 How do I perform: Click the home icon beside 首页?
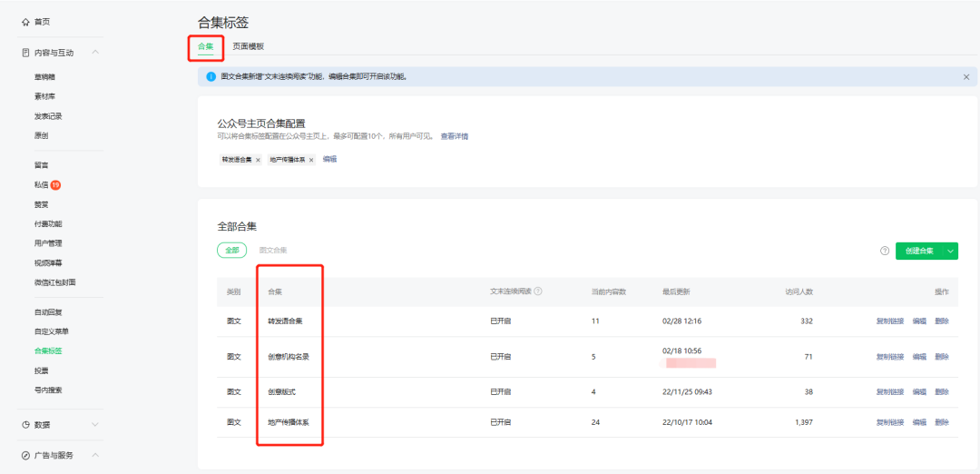tap(25, 21)
